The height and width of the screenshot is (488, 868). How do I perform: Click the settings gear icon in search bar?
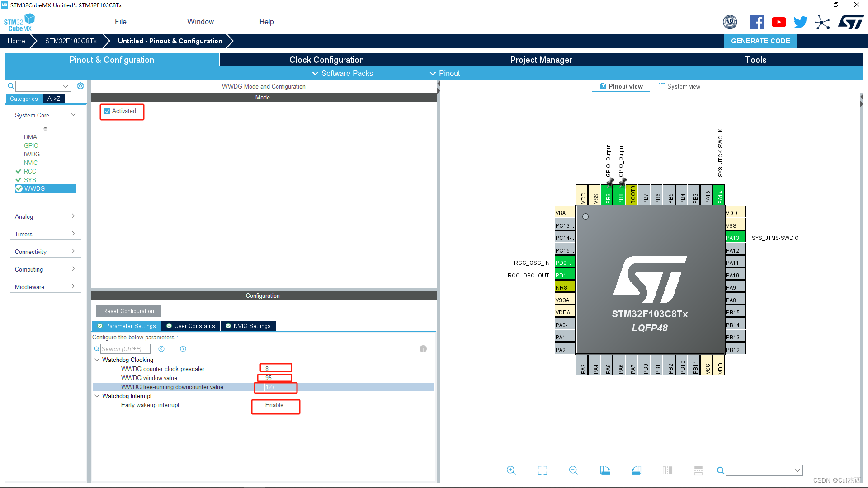click(80, 86)
